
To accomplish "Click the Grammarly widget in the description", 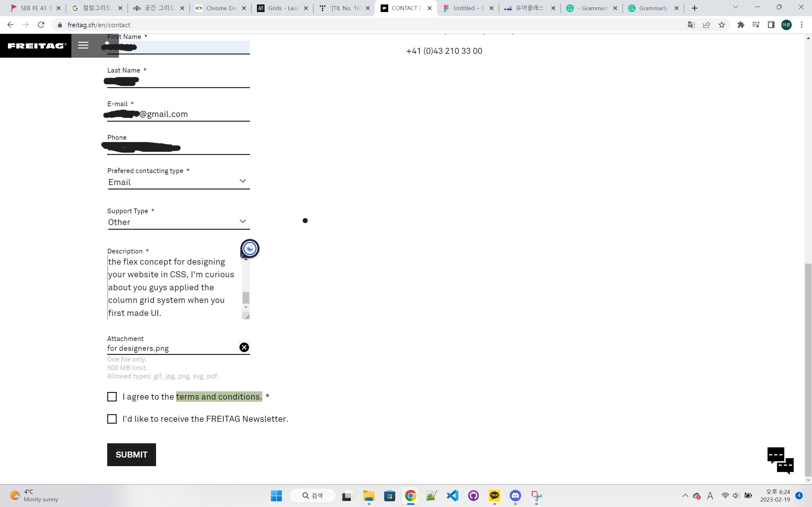I will tap(250, 248).
